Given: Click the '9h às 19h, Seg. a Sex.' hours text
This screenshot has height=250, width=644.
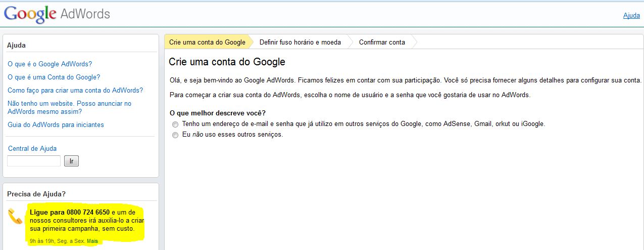Looking at the screenshot, I should [58, 241].
